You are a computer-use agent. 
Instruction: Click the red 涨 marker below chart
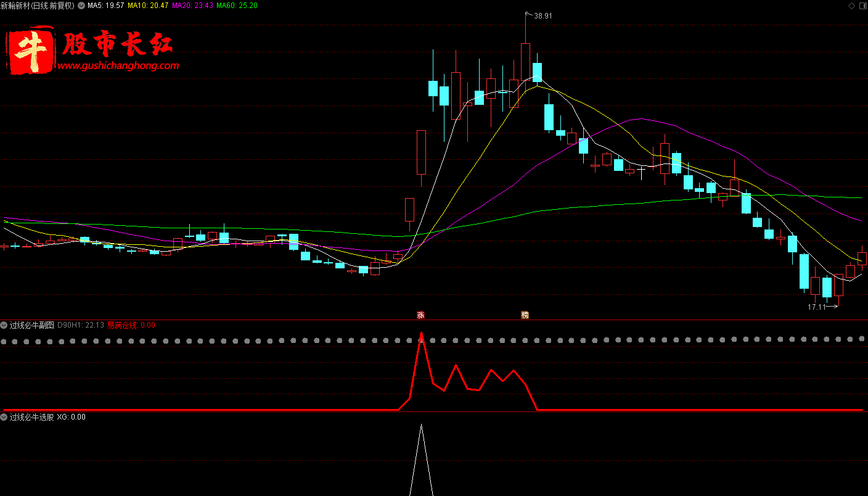421,315
